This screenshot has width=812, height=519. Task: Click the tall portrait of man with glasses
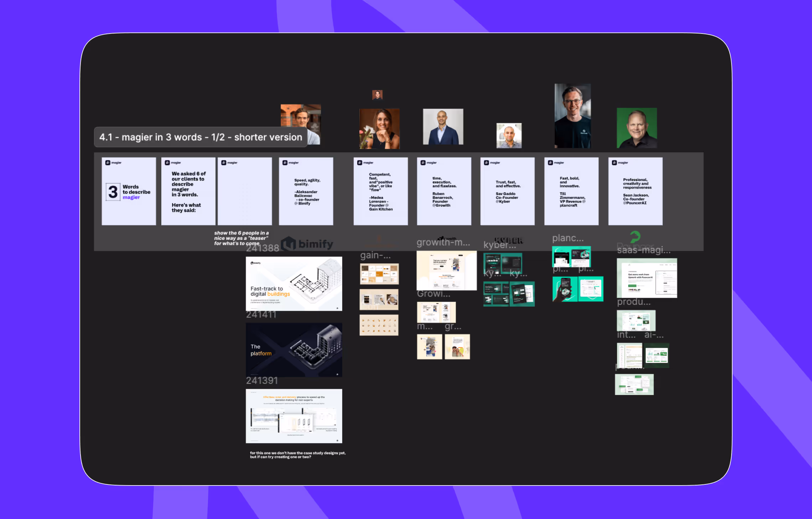(572, 116)
